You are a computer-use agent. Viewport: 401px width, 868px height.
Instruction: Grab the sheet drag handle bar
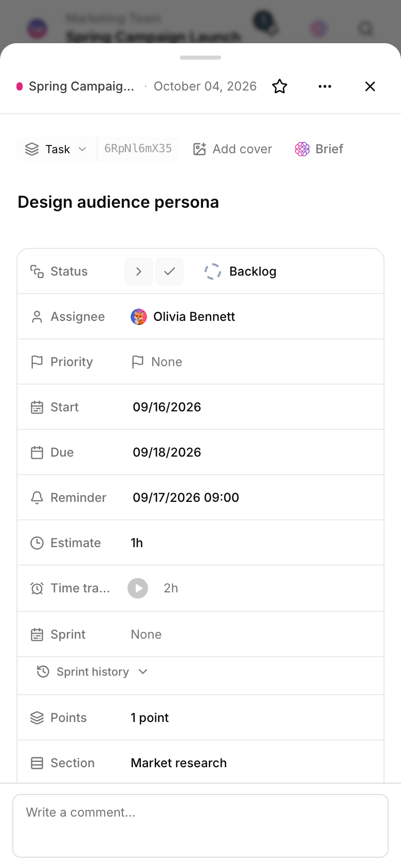200,58
